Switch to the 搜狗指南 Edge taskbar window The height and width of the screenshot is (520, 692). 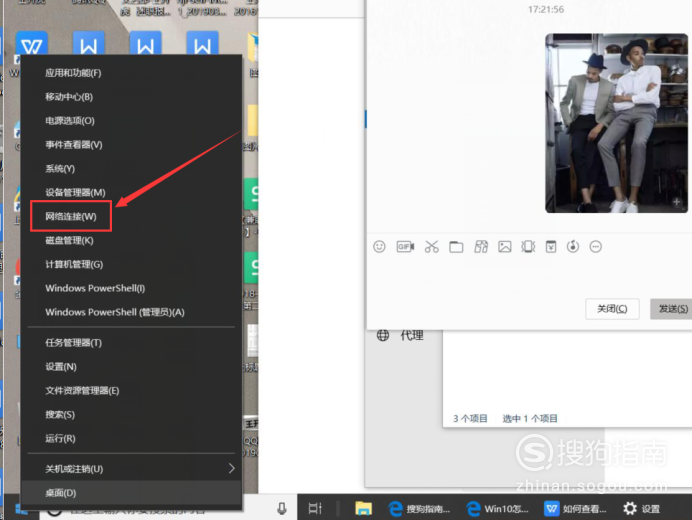click(x=419, y=509)
